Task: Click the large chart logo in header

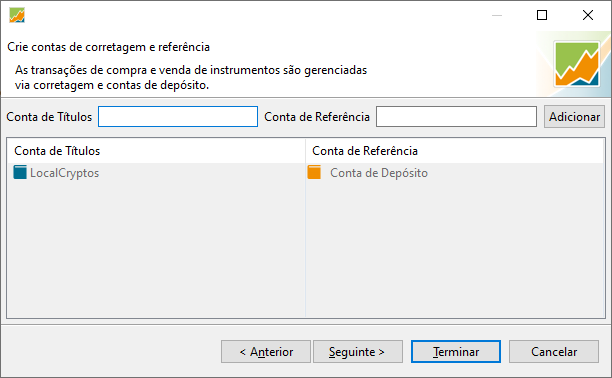Action: 577,64
